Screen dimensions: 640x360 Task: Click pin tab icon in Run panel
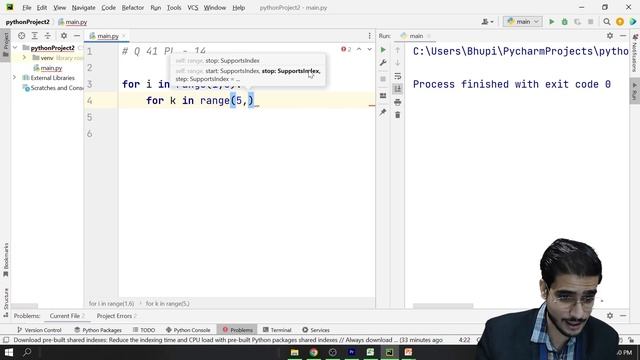tap(383, 112)
